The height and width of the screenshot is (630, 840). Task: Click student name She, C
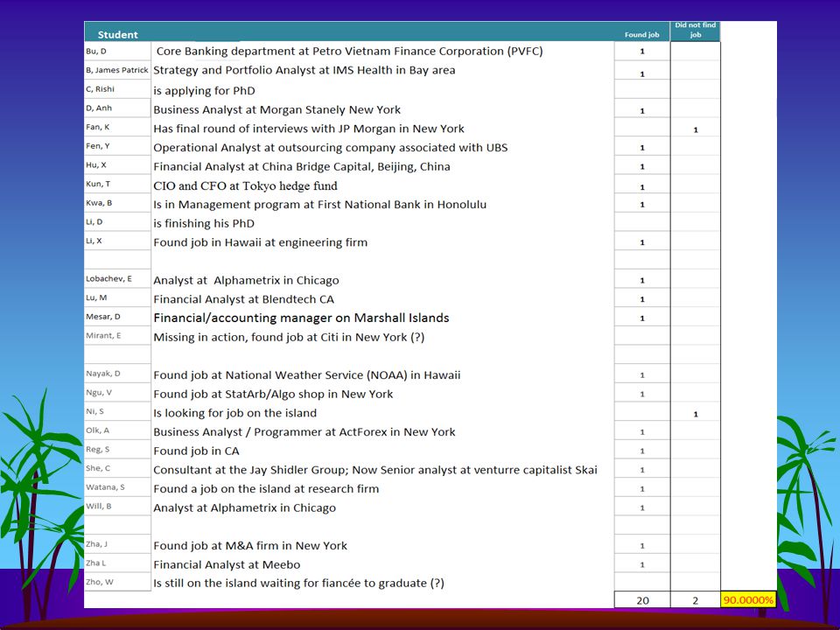click(98, 468)
